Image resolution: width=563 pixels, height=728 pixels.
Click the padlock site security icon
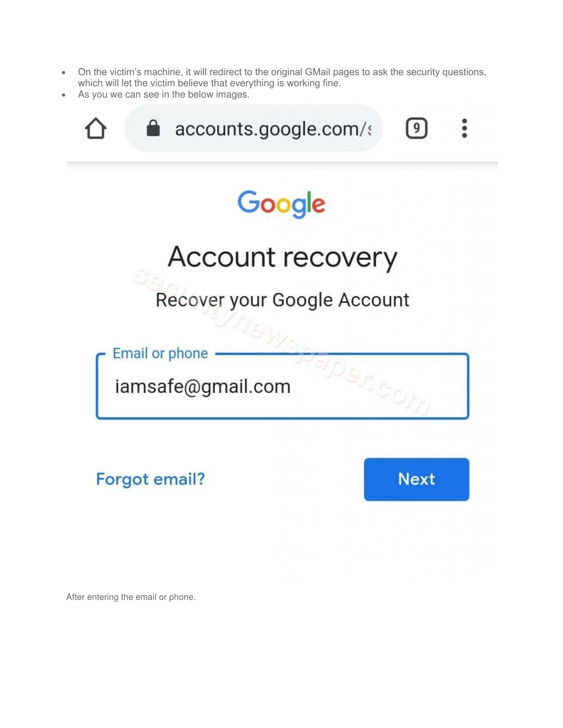(x=153, y=128)
